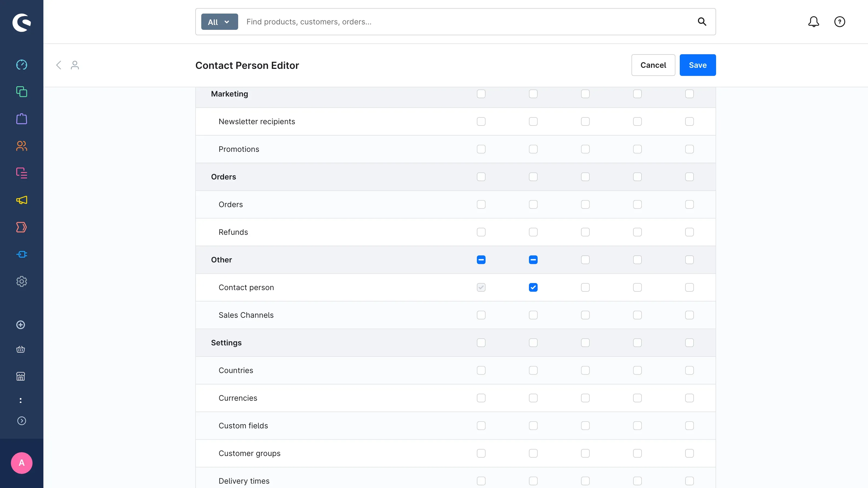Screen dimensions: 868x488
Task: Check the second-column checkbox for Countries
Action: 533,370
